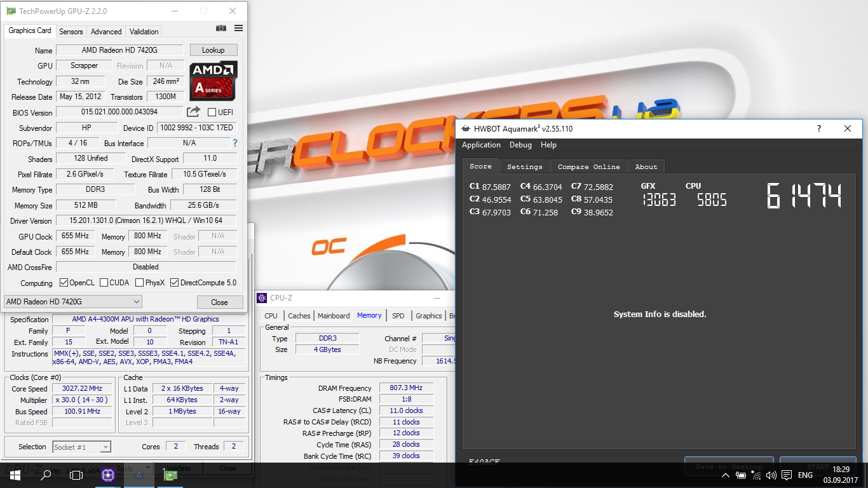
Task: Select Aquamark Score tab
Action: (480, 166)
